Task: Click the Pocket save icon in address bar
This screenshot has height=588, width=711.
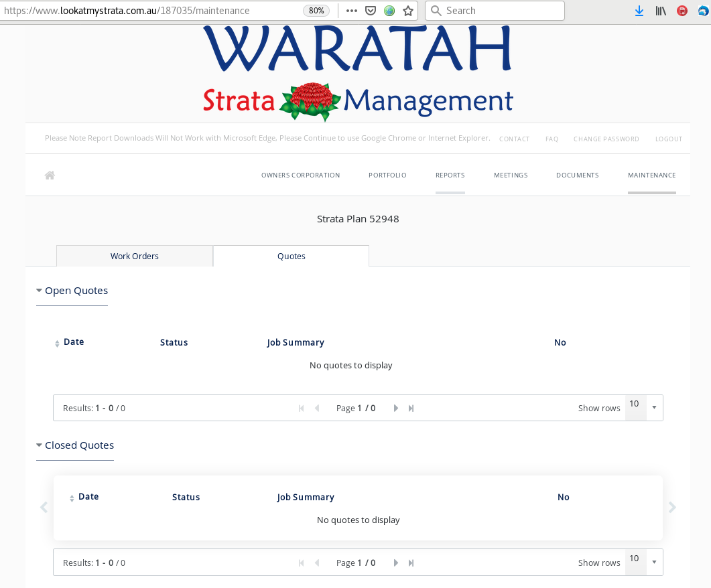Action: click(x=371, y=11)
